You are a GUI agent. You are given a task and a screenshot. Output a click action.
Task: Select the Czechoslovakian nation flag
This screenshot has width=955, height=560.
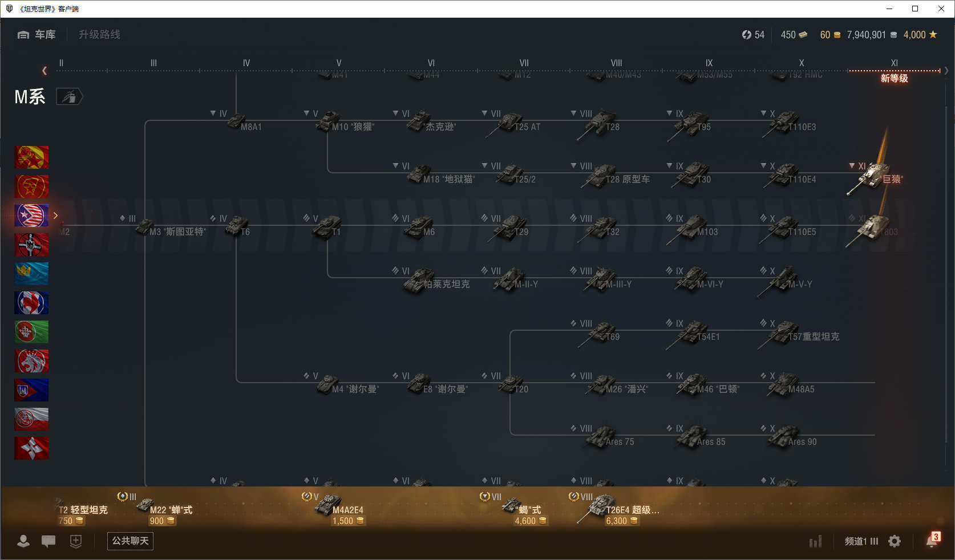(x=31, y=390)
